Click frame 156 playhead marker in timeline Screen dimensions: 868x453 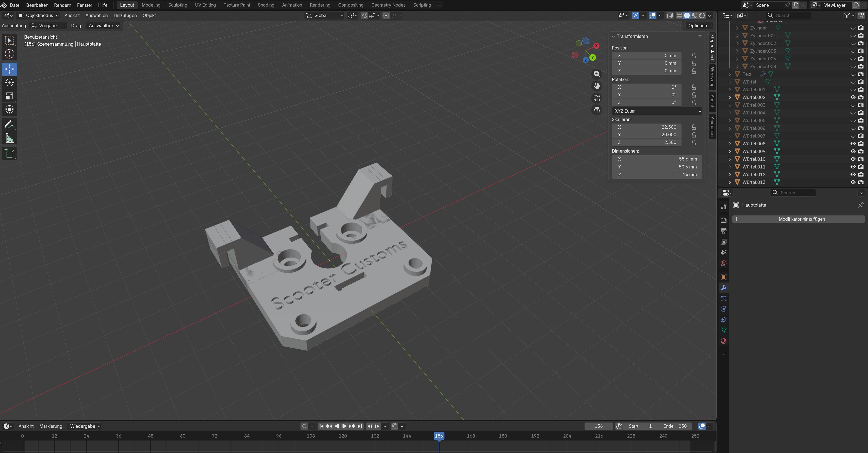[x=439, y=436]
